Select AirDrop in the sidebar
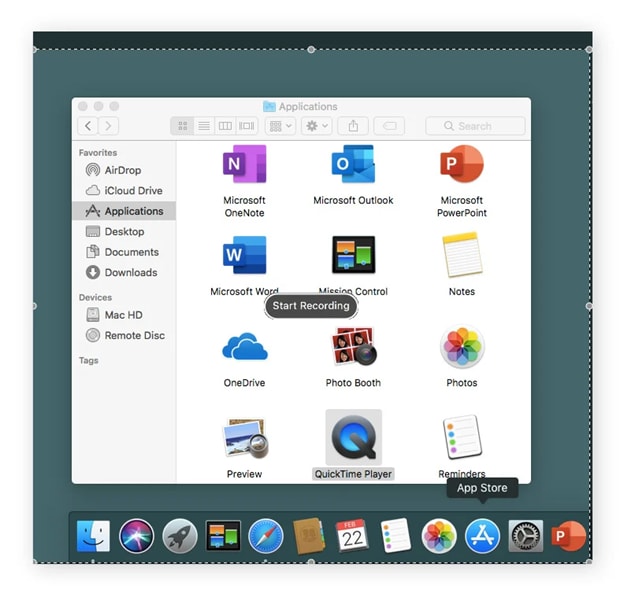This screenshot has height=601, width=624. point(124,170)
